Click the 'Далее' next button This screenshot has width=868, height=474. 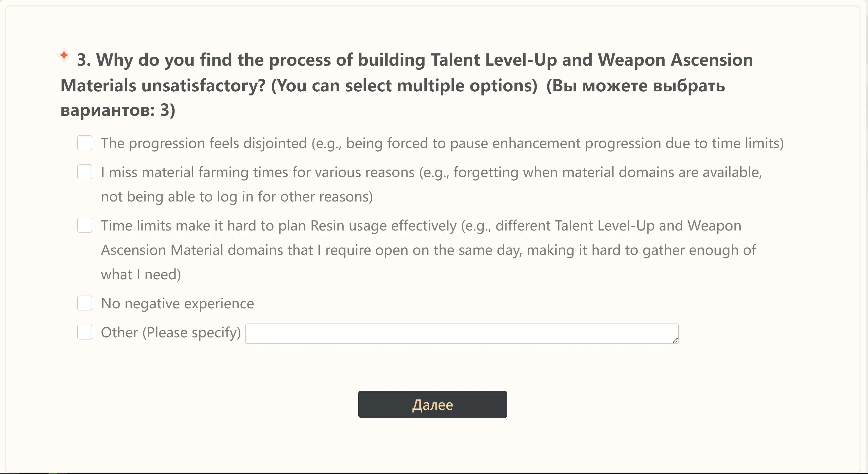click(x=433, y=404)
